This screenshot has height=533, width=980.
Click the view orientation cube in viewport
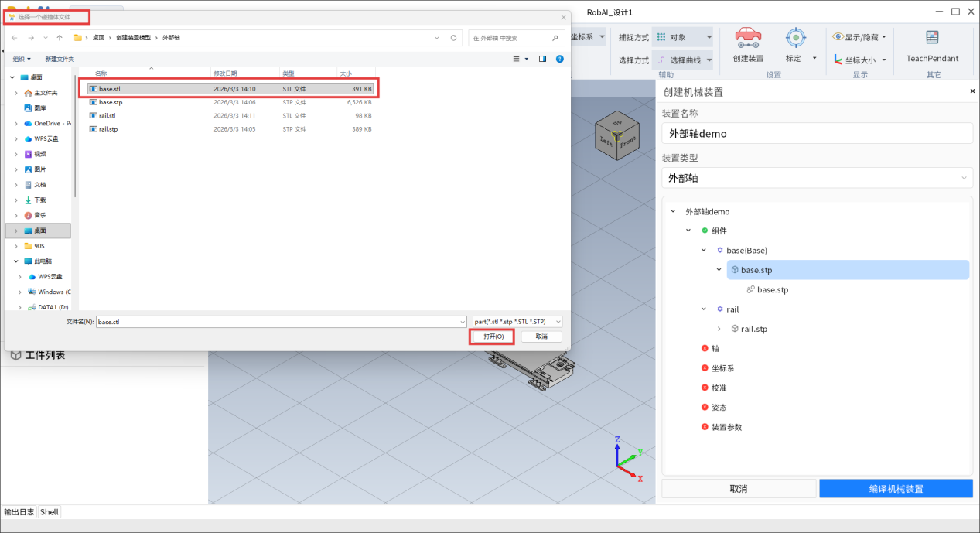(x=618, y=137)
